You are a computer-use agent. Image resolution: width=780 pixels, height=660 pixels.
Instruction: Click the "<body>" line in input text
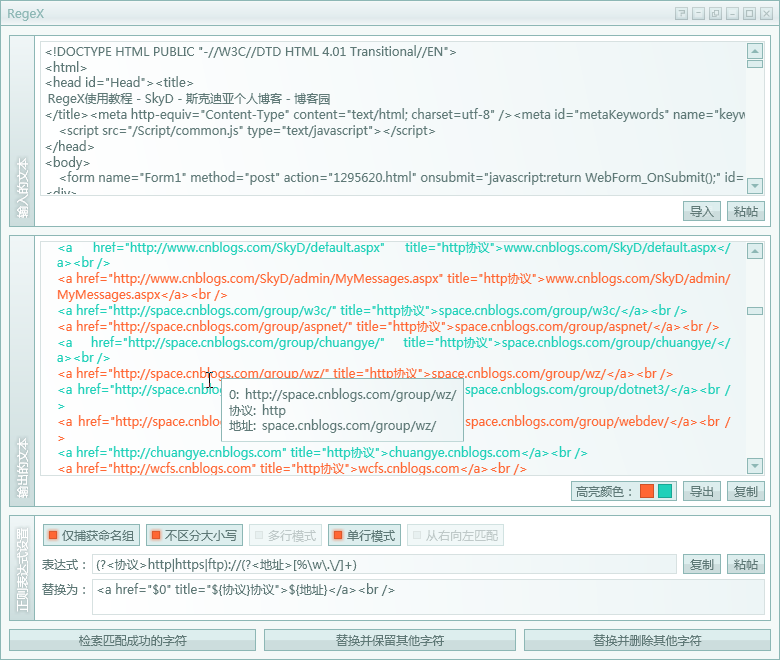[67, 162]
